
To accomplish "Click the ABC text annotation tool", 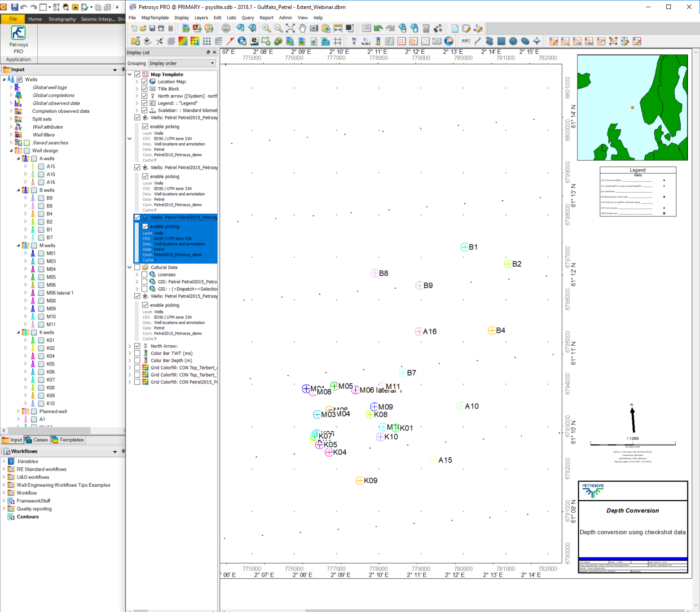I will (466, 41).
